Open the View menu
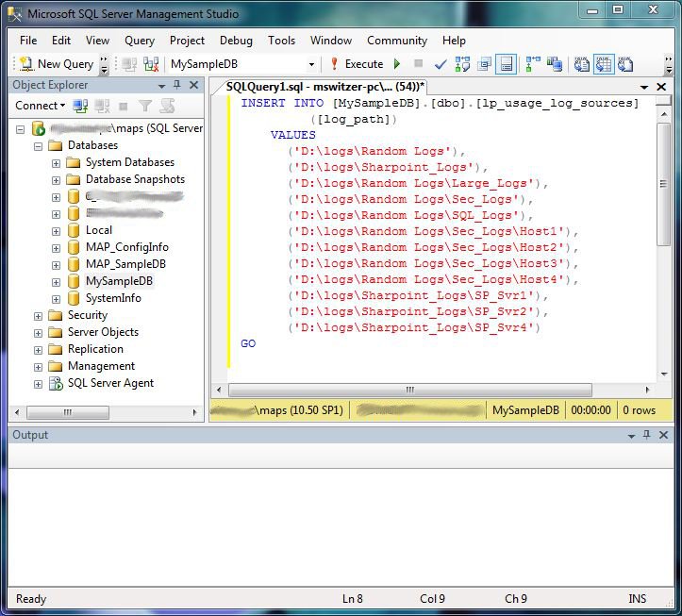This screenshot has height=616, width=682. tap(97, 41)
